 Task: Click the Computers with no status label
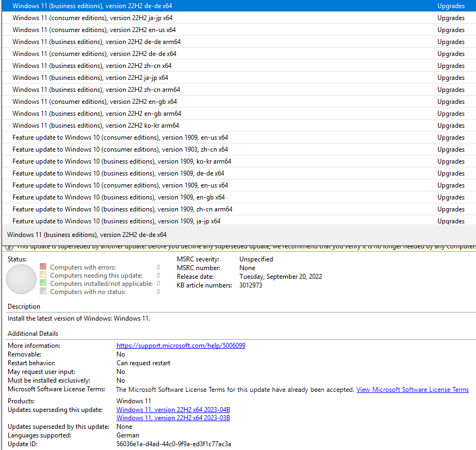coord(88,292)
